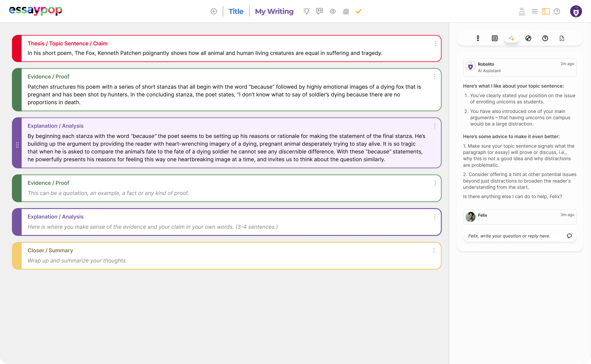Viewport: 591px width, 364px height.
Task: Click the Thesis / Topic Sentence / Claim heading
Action: [67, 44]
